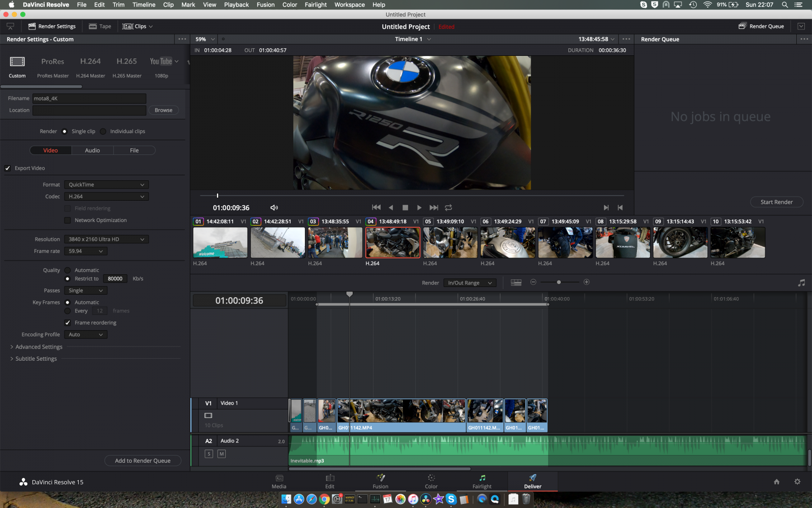Go to the Out point marker
This screenshot has width=812, height=508.
point(620,207)
